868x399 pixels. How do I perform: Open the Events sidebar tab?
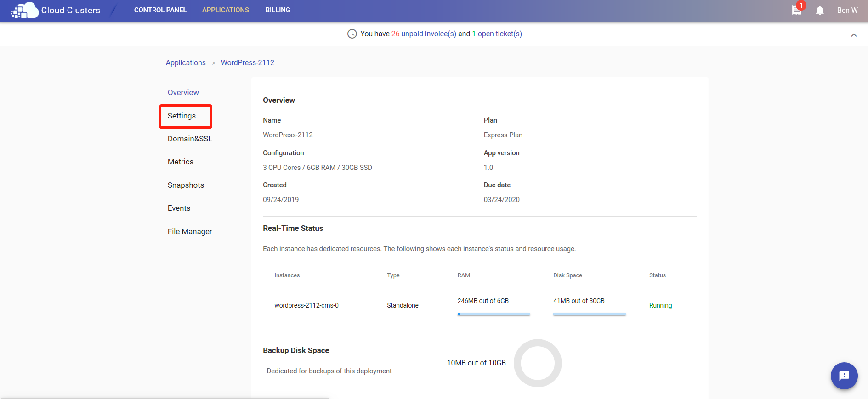[x=179, y=208]
